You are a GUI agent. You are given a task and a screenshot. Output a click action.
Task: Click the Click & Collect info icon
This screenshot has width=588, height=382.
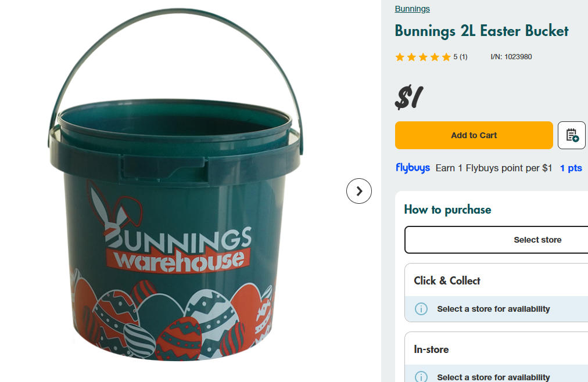[x=421, y=309]
